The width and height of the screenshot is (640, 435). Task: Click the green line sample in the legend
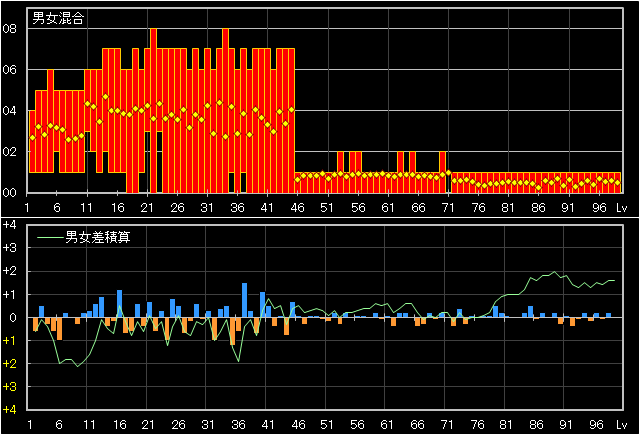[x=50, y=237]
